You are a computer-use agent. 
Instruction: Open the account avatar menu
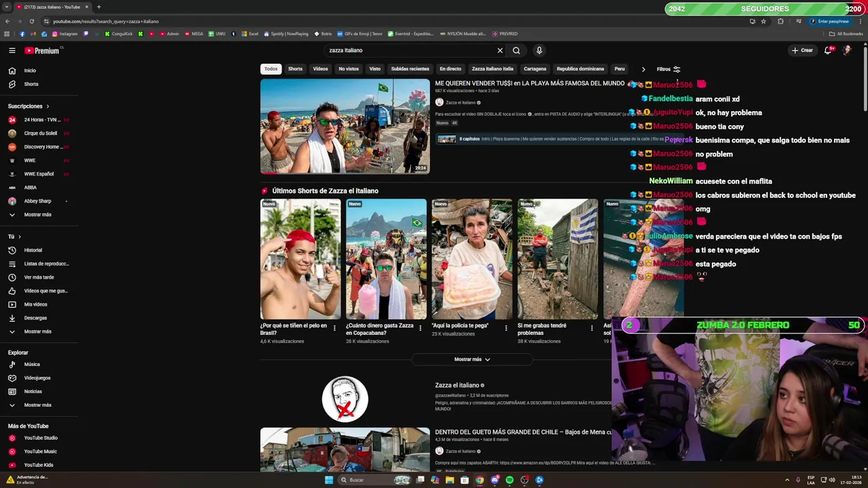point(847,50)
